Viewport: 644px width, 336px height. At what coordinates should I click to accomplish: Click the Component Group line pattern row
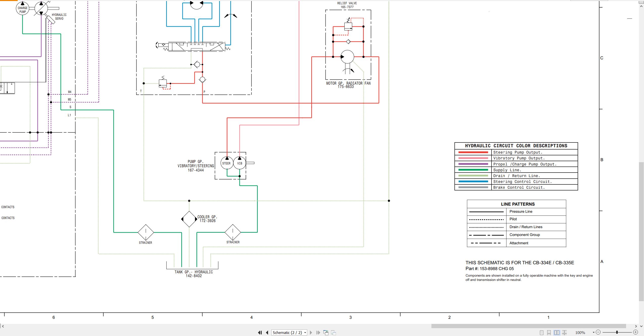517,235
